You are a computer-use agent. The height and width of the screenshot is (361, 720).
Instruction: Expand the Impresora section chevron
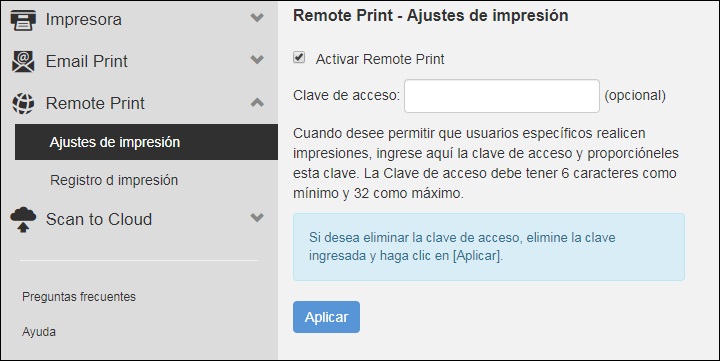coord(257,18)
